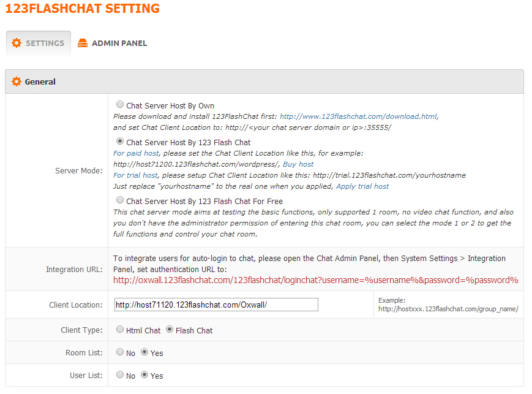
Task: Select Html Chat client type
Action: tap(120, 330)
